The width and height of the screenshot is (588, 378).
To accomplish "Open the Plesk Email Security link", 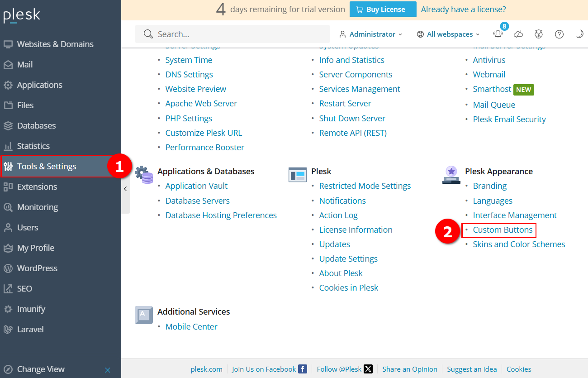I will tap(509, 119).
